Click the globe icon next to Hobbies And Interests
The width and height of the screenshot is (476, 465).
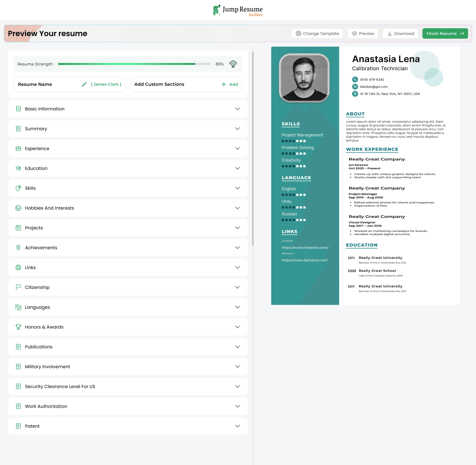click(18, 208)
